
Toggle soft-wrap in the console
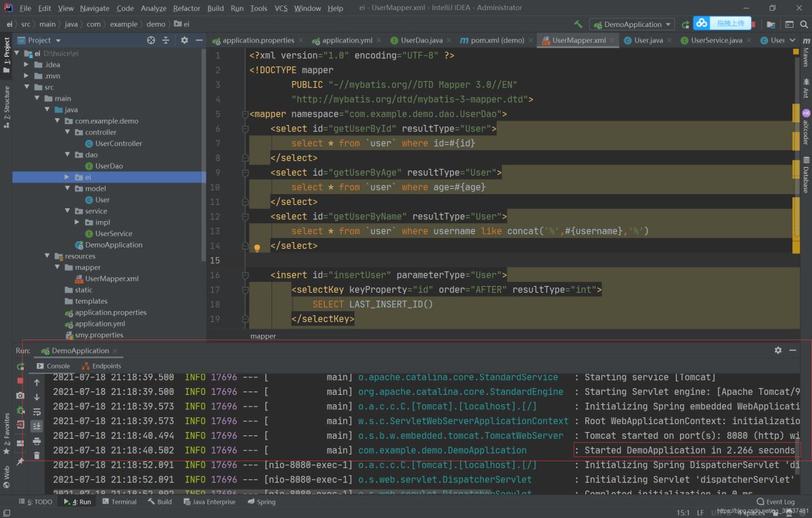(37, 411)
